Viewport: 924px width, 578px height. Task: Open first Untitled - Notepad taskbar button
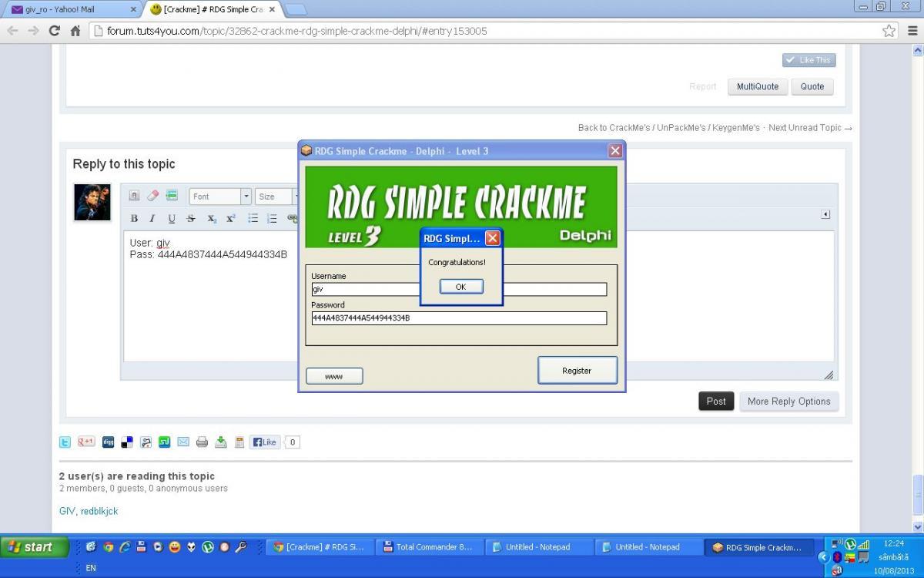click(540, 547)
